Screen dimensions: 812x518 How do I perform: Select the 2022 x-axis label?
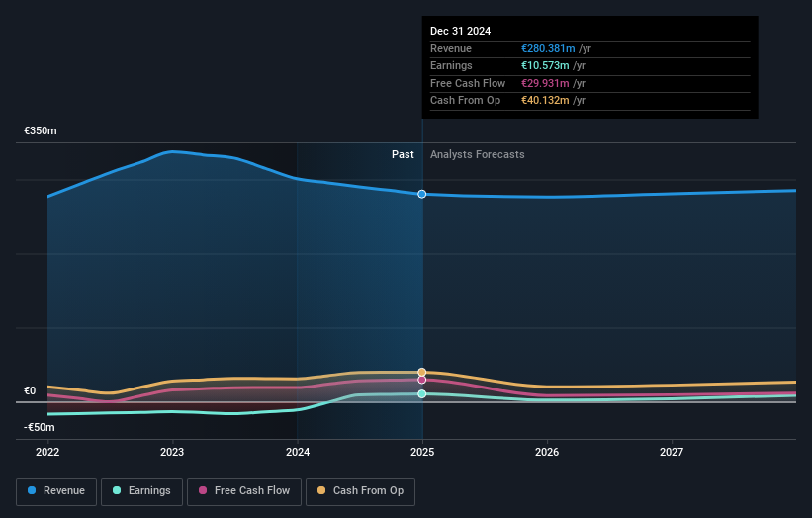click(47, 452)
